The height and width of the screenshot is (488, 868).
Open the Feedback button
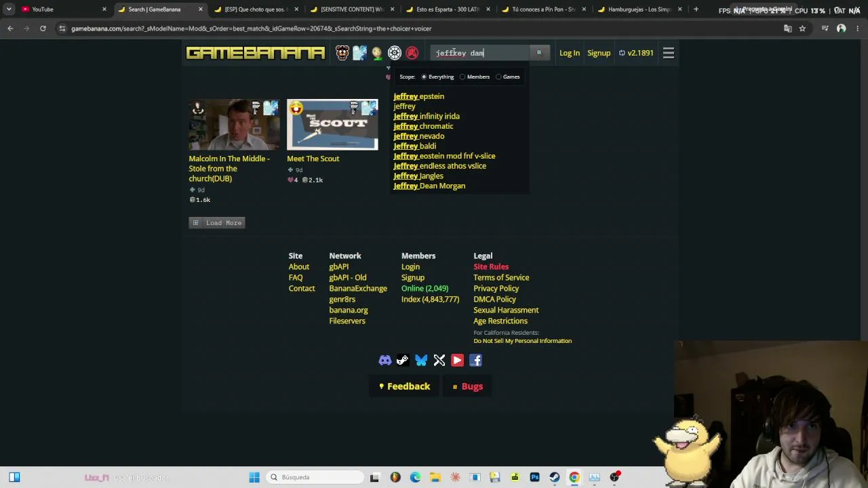[x=404, y=386]
